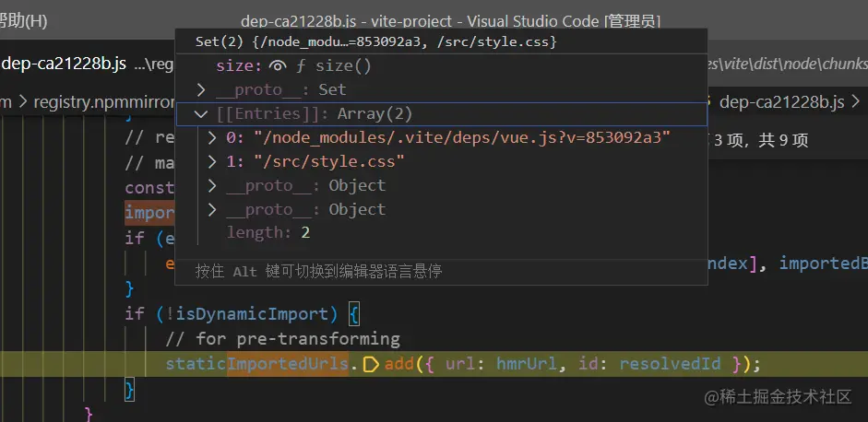
Task: Click the add method call
Action: click(x=399, y=364)
